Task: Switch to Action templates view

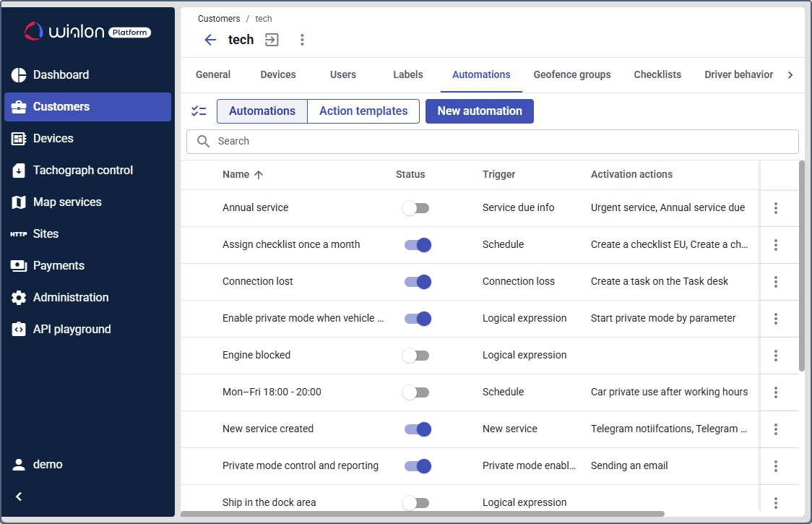Action: click(363, 111)
